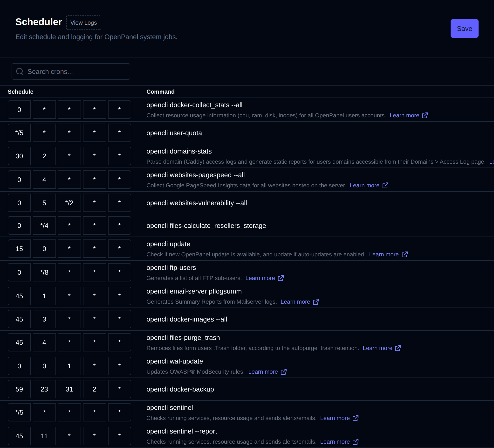The image size is (494, 448).
Task: Edit month field 2 of docker-backup row
Action: pos(94,389)
